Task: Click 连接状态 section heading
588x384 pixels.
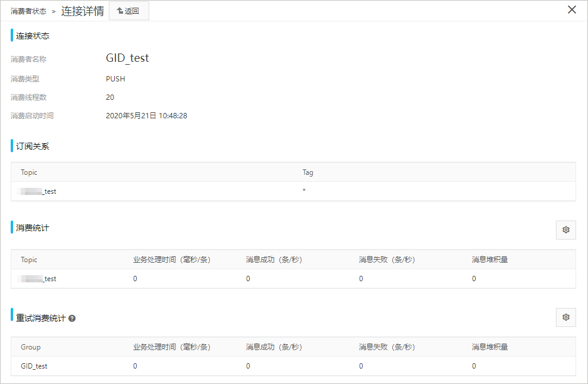Action: [33, 36]
